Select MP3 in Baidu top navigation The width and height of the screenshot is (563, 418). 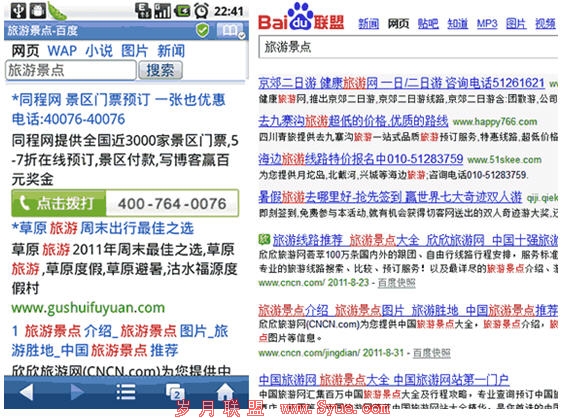[487, 24]
